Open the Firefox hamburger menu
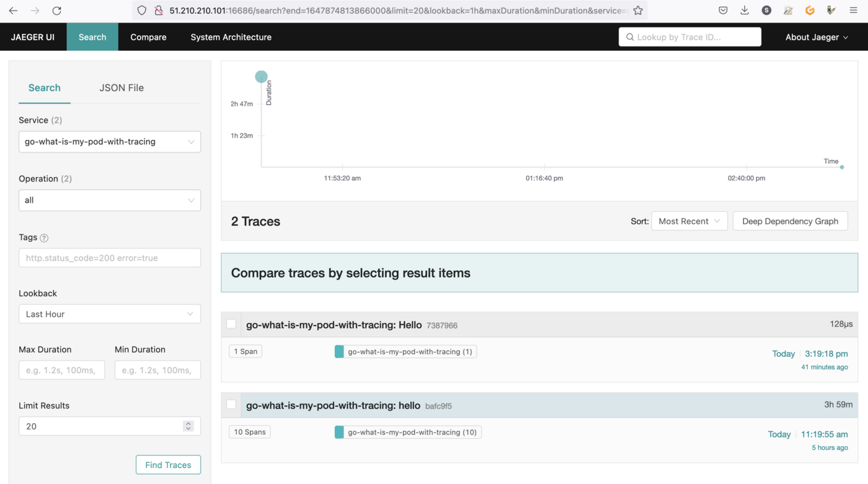The height and width of the screenshot is (484, 868). [x=853, y=11]
